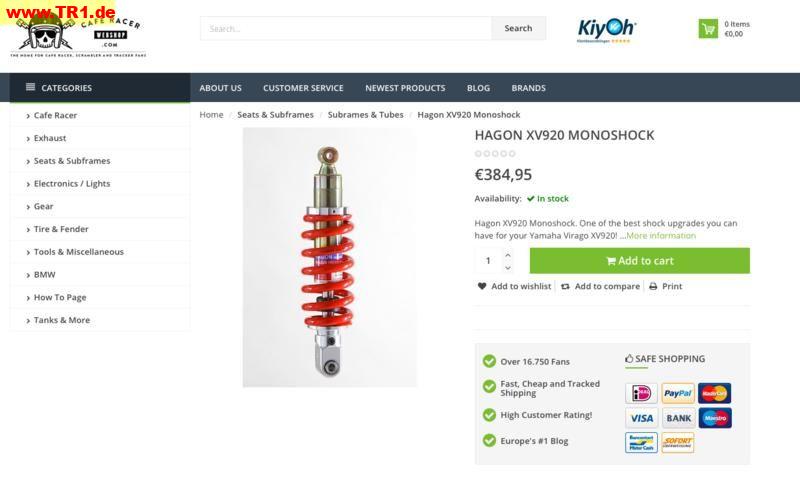The width and height of the screenshot is (800, 481).
Task: Open the NEWEST PRODUCTS menu item
Action: click(405, 88)
